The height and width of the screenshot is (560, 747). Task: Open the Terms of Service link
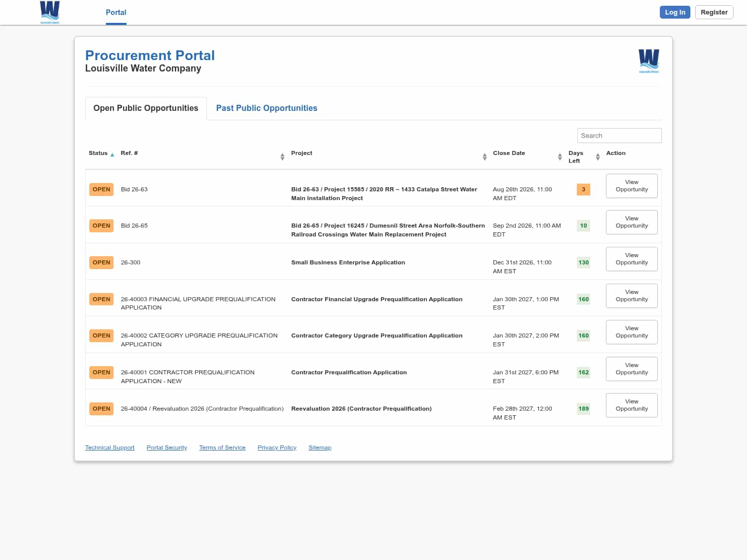pos(222,447)
